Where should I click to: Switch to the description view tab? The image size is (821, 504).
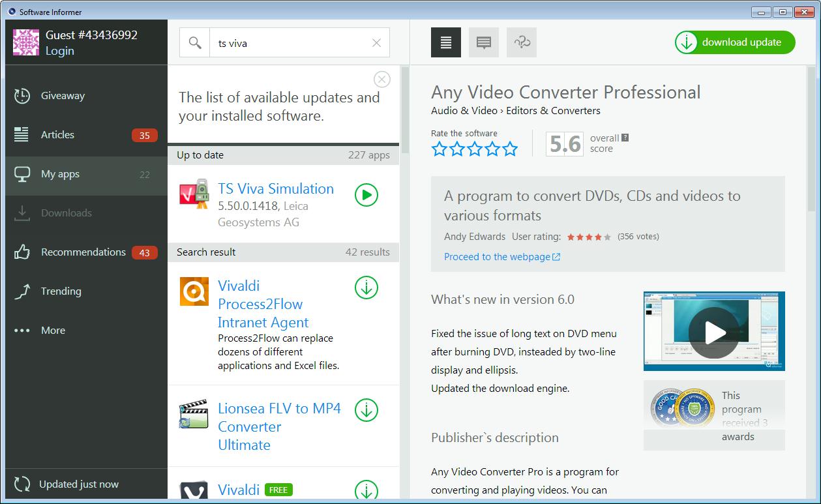tap(446, 42)
